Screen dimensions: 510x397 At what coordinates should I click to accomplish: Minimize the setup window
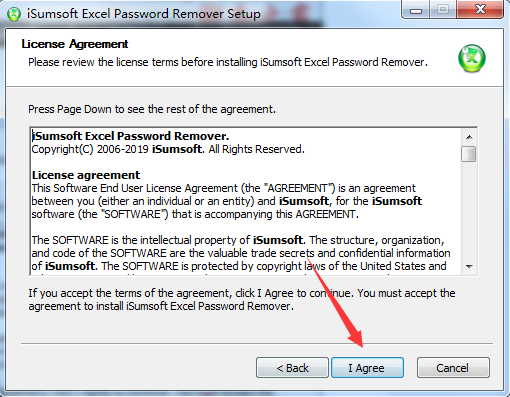point(416,10)
